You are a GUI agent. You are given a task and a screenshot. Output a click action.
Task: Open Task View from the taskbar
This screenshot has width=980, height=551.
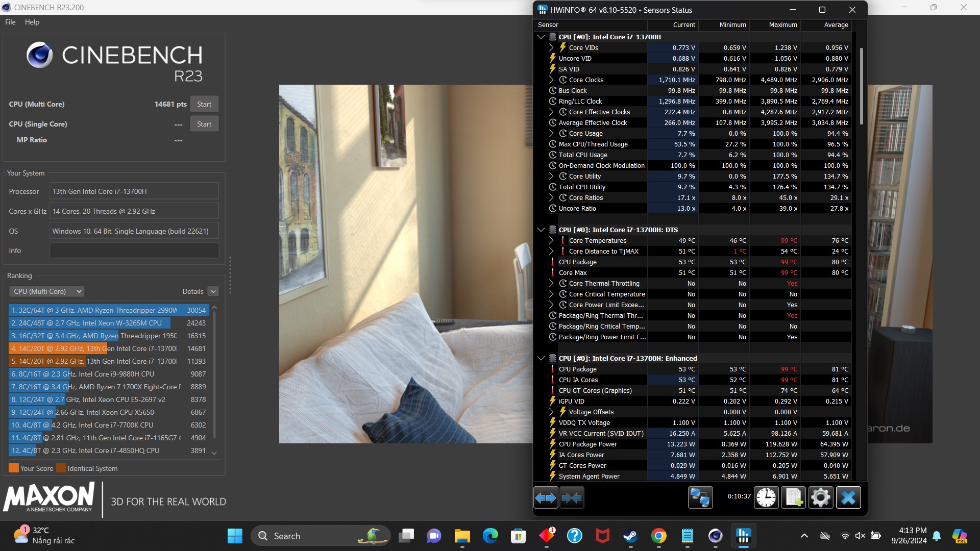coord(407,536)
